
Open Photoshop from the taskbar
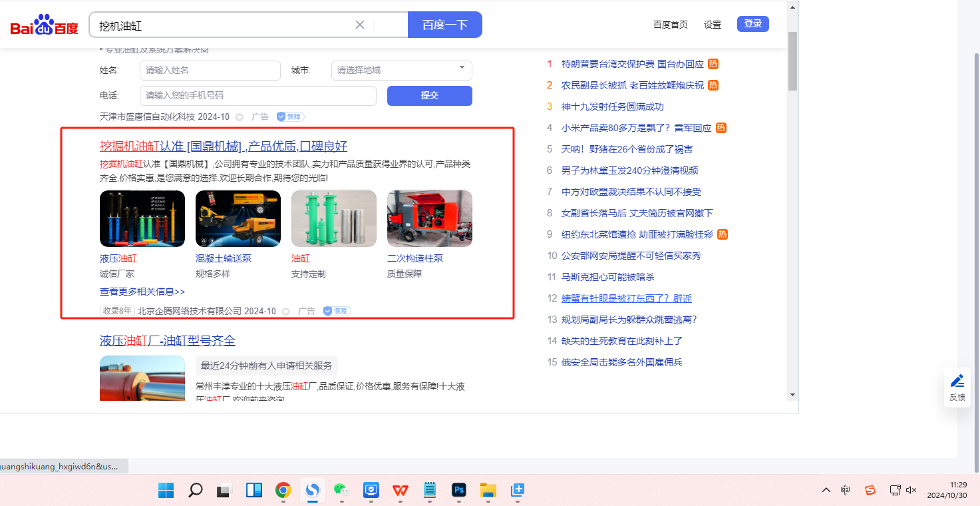click(x=458, y=491)
